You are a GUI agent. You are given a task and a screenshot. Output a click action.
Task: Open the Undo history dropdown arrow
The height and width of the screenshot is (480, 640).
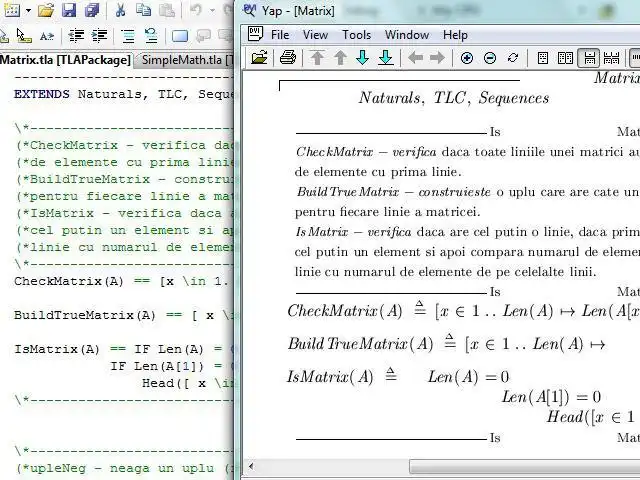[x=212, y=10]
